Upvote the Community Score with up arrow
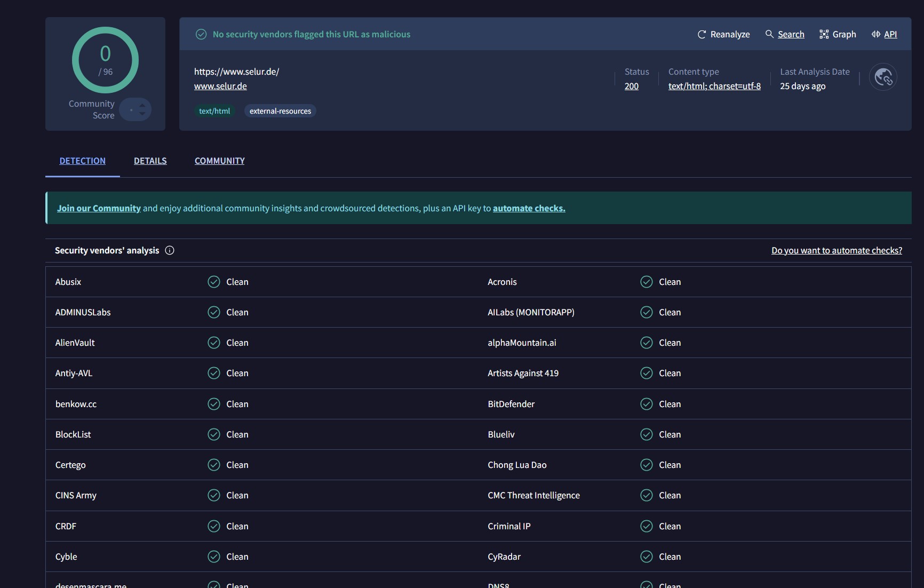The image size is (924, 588). [x=142, y=106]
